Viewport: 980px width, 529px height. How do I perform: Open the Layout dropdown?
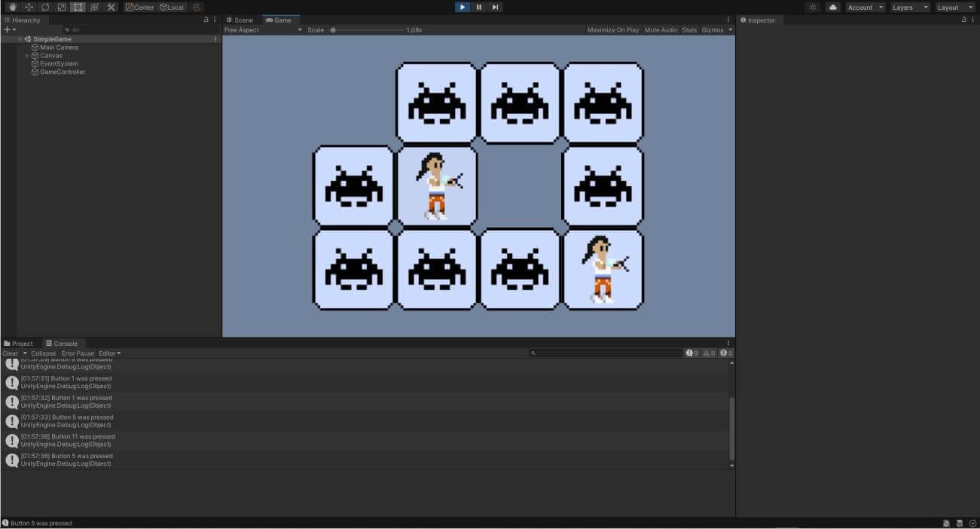tap(955, 7)
